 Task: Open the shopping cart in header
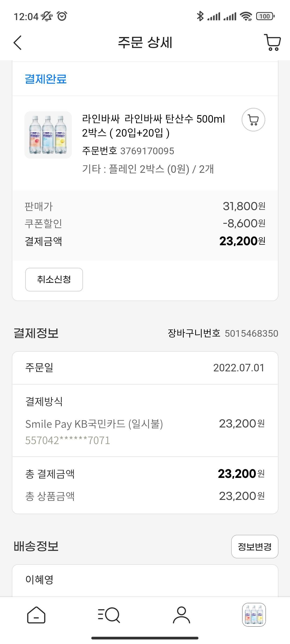click(x=272, y=42)
